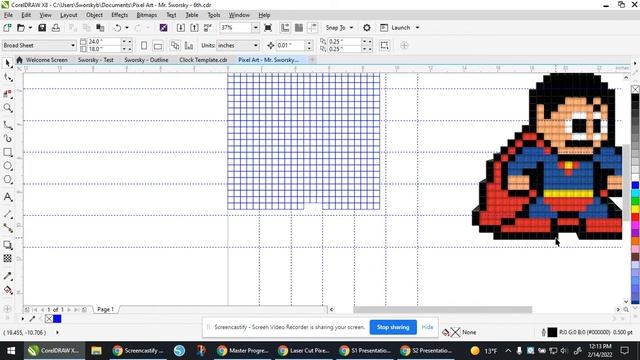
Task: Toggle Treat as Filled button
Action: click(384, 45)
